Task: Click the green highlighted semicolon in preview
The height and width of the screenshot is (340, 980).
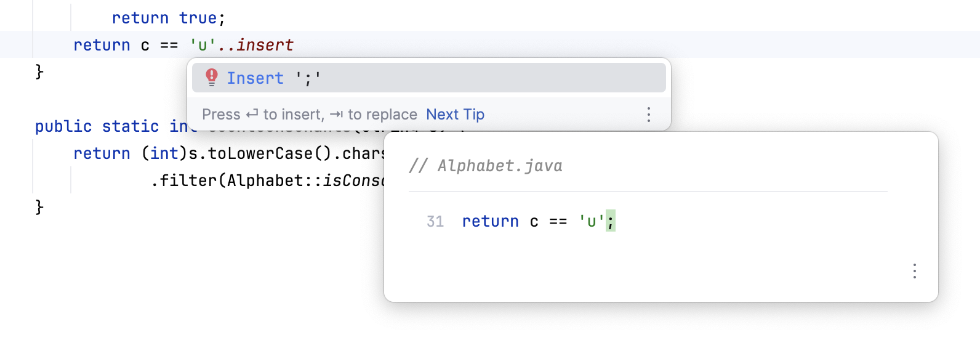Action: [610, 221]
